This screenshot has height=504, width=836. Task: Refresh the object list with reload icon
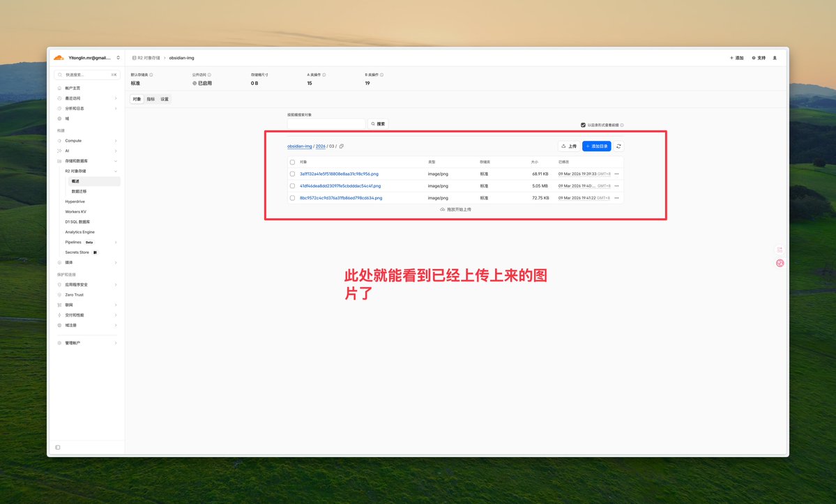coord(618,146)
